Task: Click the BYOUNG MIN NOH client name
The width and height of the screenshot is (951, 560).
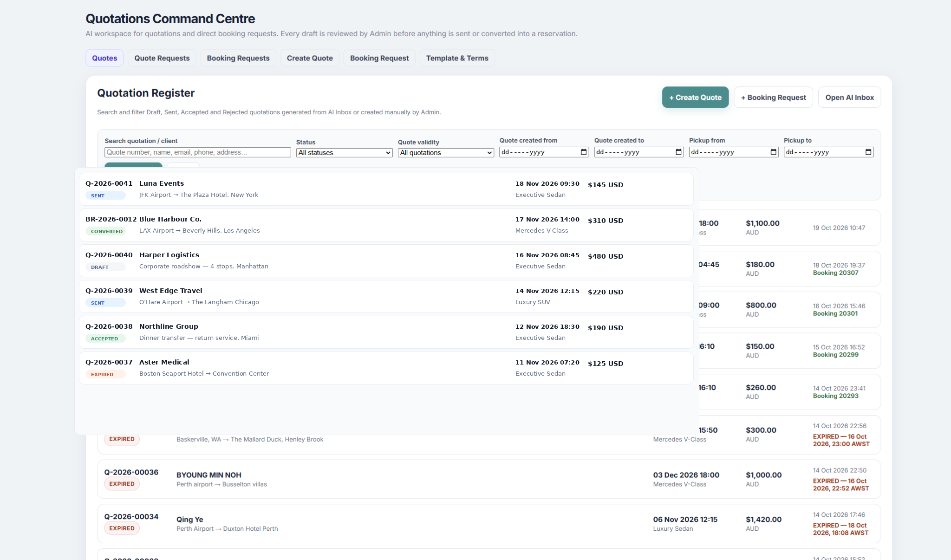Action: click(x=209, y=475)
